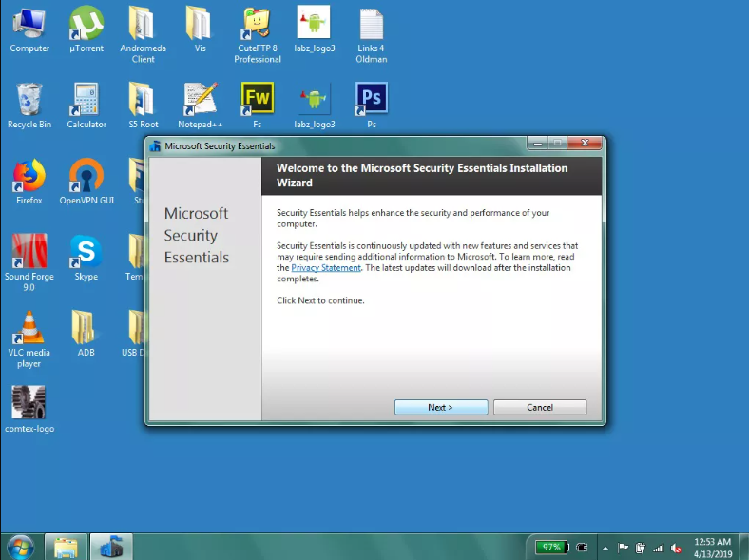Click the 97% battery indicator in tray
Viewport: 749px width, 560px height.
551,548
